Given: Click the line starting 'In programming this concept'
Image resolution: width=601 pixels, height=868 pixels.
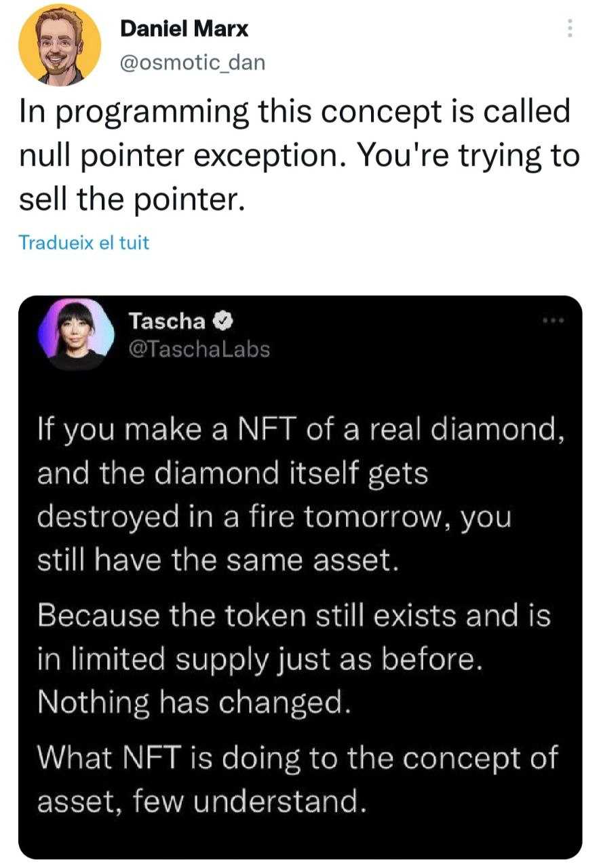Looking at the screenshot, I should 294,113.
